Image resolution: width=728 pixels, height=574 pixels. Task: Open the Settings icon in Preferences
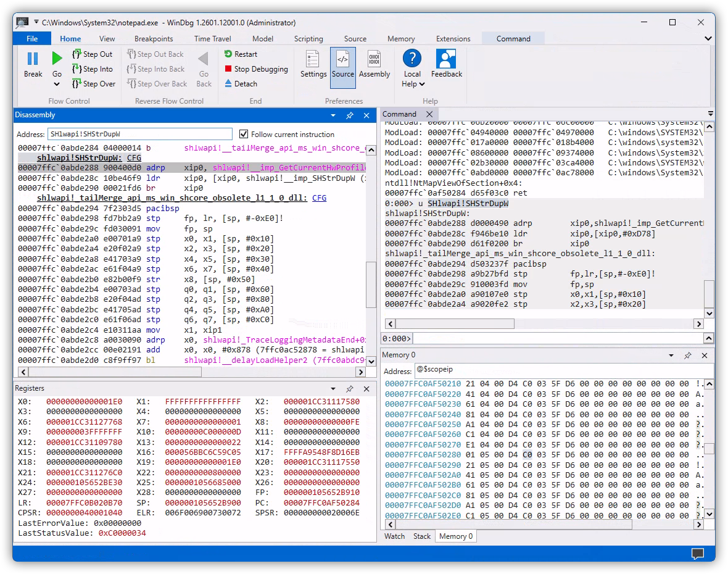(x=313, y=59)
